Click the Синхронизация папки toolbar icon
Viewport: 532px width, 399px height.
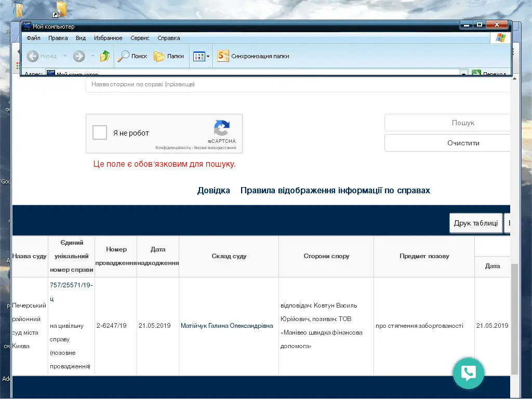click(x=223, y=56)
